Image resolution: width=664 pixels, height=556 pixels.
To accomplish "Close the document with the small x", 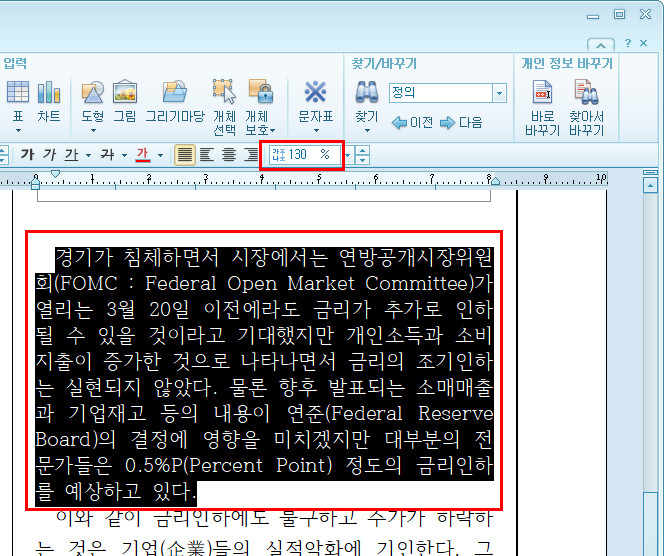I will tap(644, 43).
